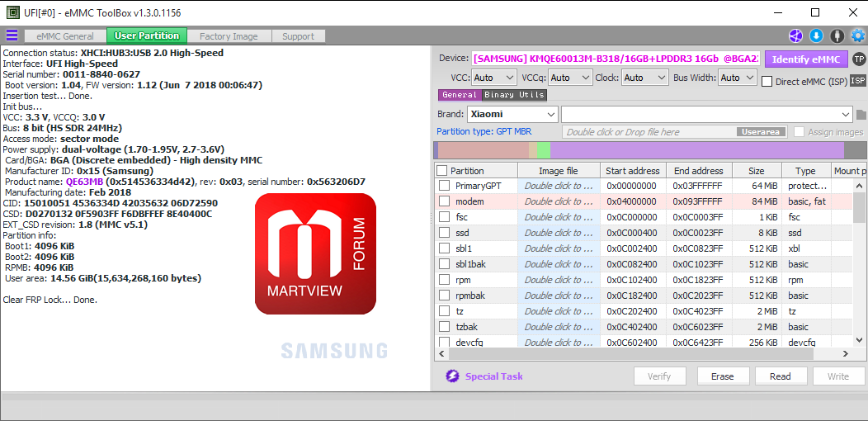The image size is (868, 421).
Task: Click the green segment in partition map bar
Action: [544, 151]
